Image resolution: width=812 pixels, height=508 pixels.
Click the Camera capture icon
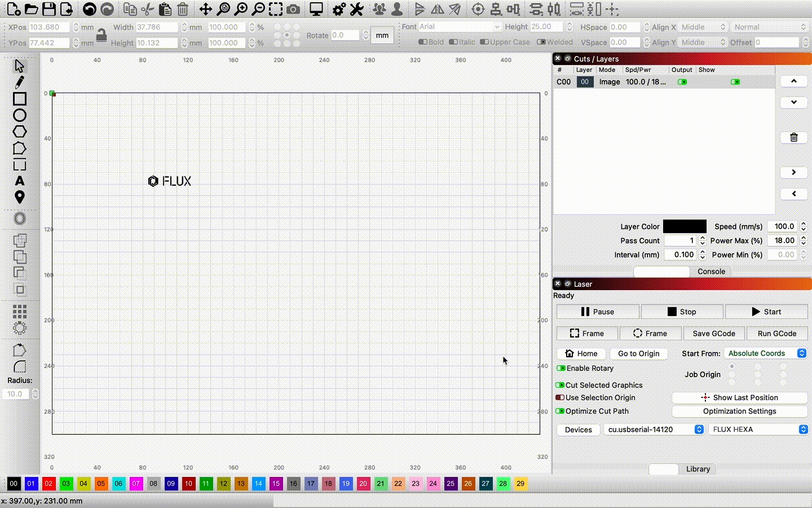click(x=293, y=9)
